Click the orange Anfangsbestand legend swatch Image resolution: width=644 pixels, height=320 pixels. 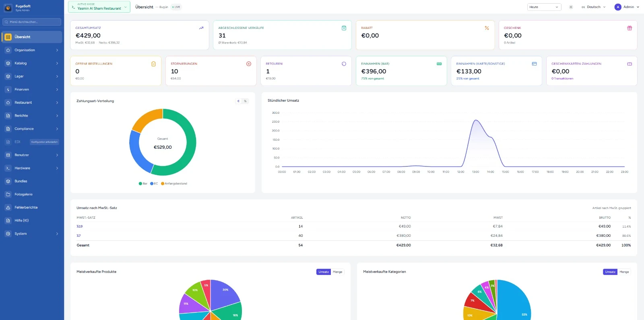point(163,184)
